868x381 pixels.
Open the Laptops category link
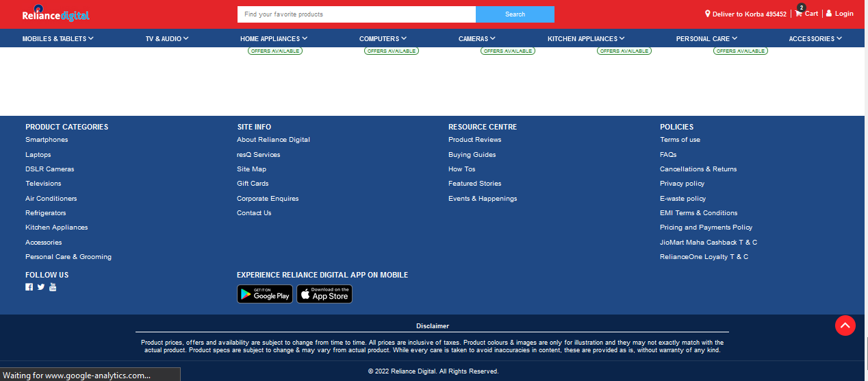38,155
